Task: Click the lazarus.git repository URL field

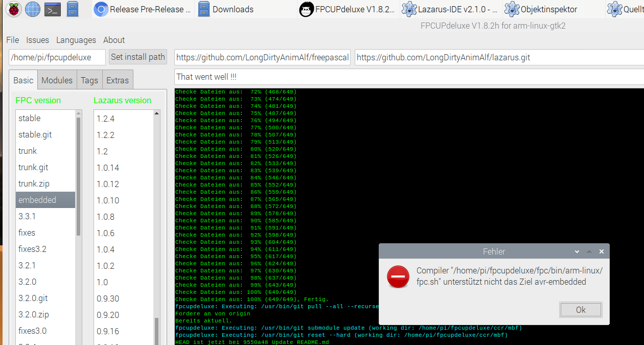Action: pyautogui.click(x=499, y=57)
